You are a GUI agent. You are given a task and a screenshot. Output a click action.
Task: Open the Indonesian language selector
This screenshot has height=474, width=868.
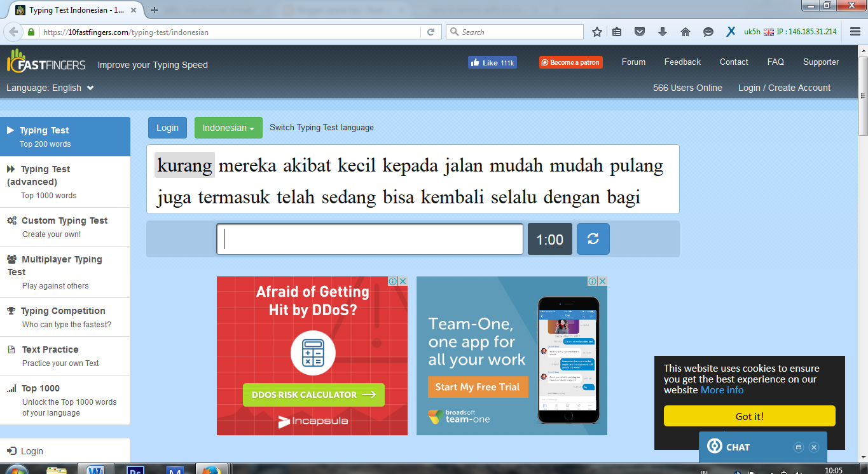tap(228, 127)
